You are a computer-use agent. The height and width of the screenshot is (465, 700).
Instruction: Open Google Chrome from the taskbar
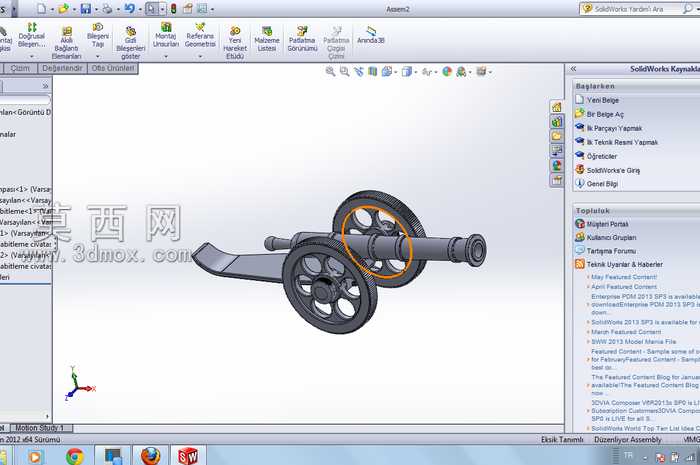pyautogui.click(x=75, y=456)
